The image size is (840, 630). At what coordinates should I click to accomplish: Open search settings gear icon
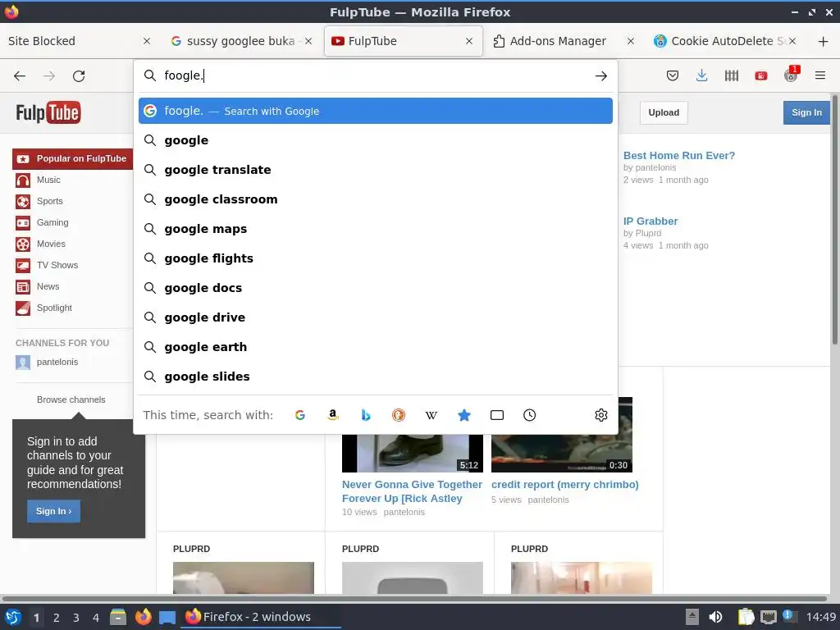601,415
